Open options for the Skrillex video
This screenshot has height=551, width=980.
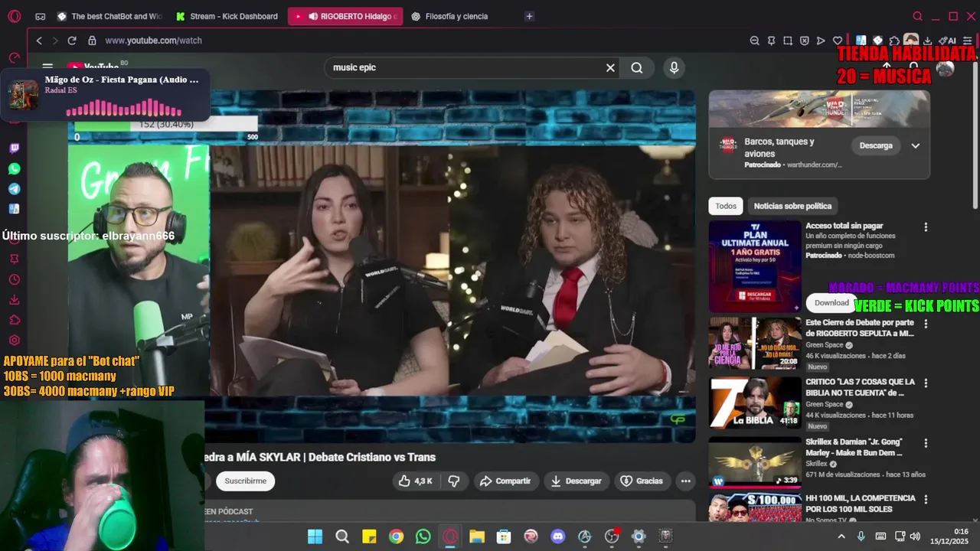tap(926, 442)
